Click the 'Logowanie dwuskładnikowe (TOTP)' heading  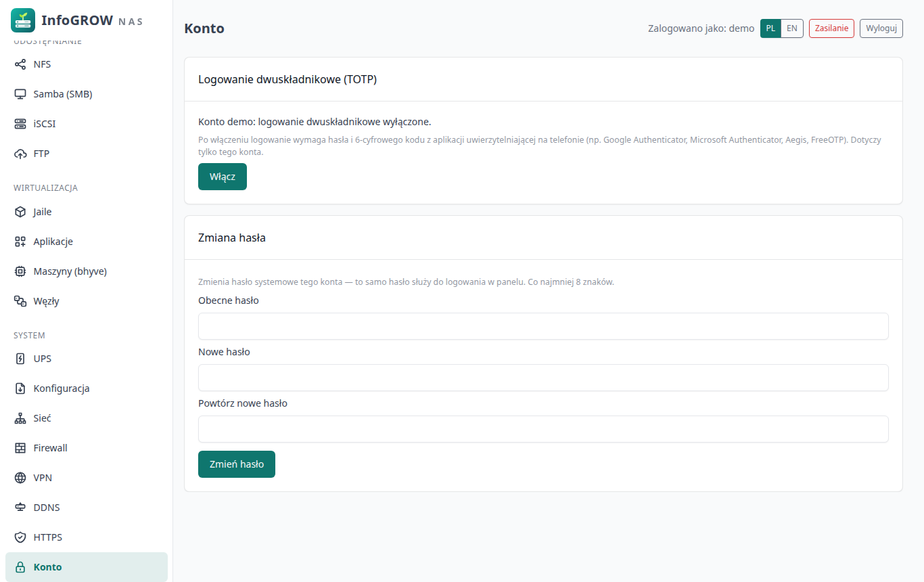click(287, 79)
